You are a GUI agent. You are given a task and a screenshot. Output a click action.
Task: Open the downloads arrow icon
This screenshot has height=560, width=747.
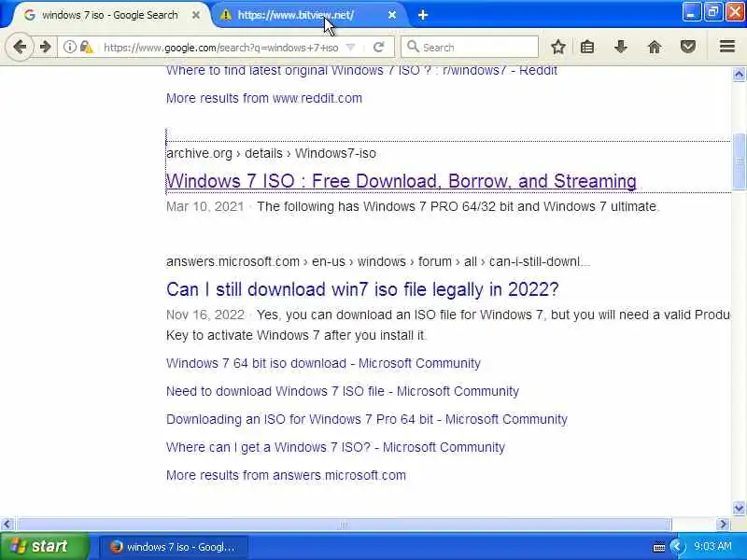[620, 47]
